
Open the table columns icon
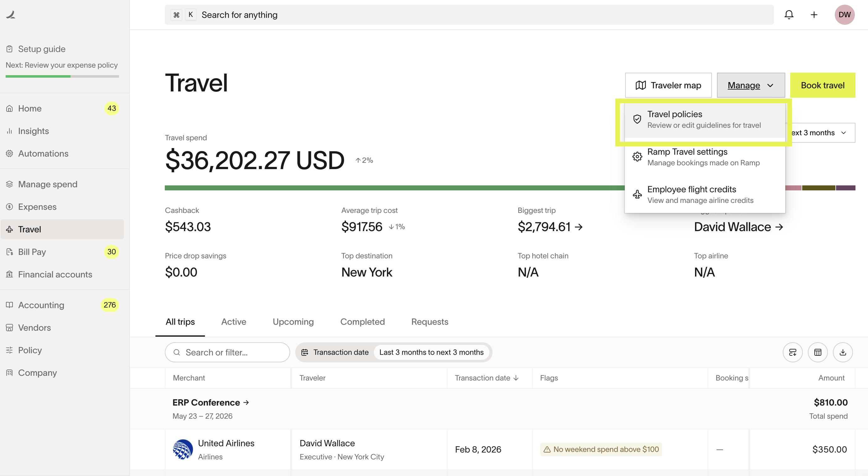pos(818,352)
